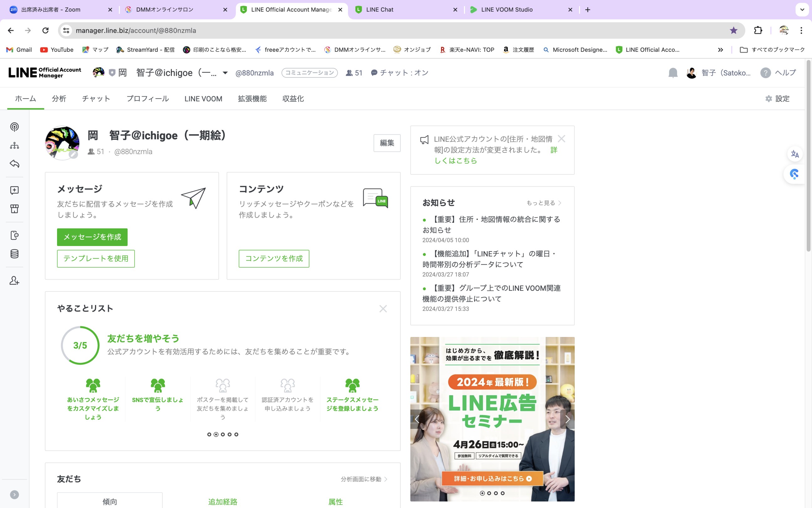
Task: Switch to 拡張機能 tab
Action: (x=252, y=99)
